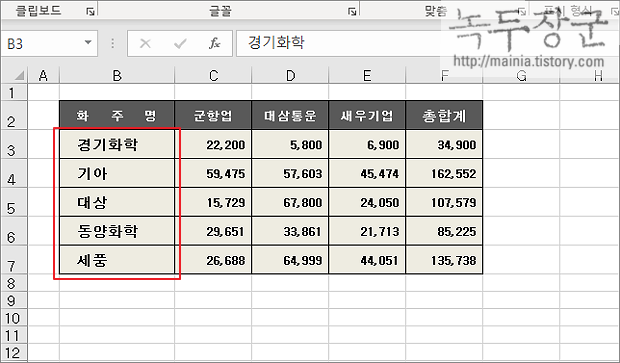The width and height of the screenshot is (620, 363).
Task: Select row 7 header
Action: (14, 260)
